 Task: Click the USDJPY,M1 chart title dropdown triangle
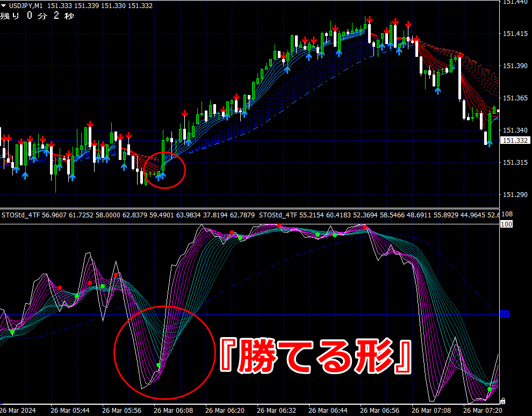click(3, 6)
